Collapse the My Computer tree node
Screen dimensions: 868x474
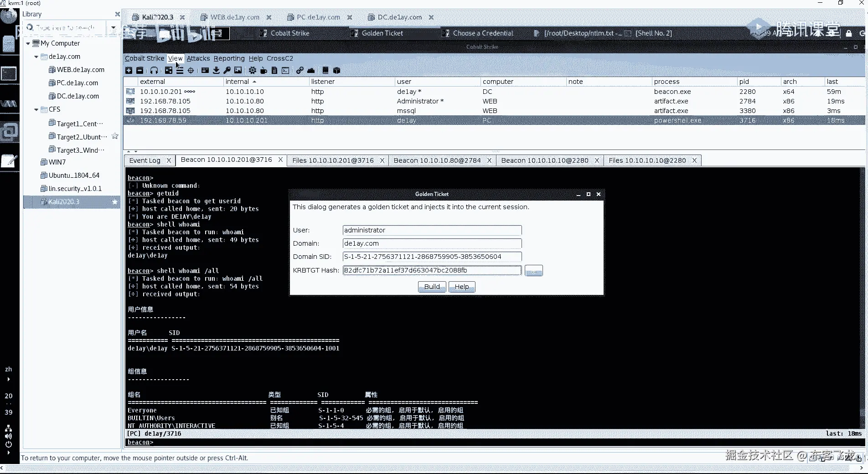(28, 43)
